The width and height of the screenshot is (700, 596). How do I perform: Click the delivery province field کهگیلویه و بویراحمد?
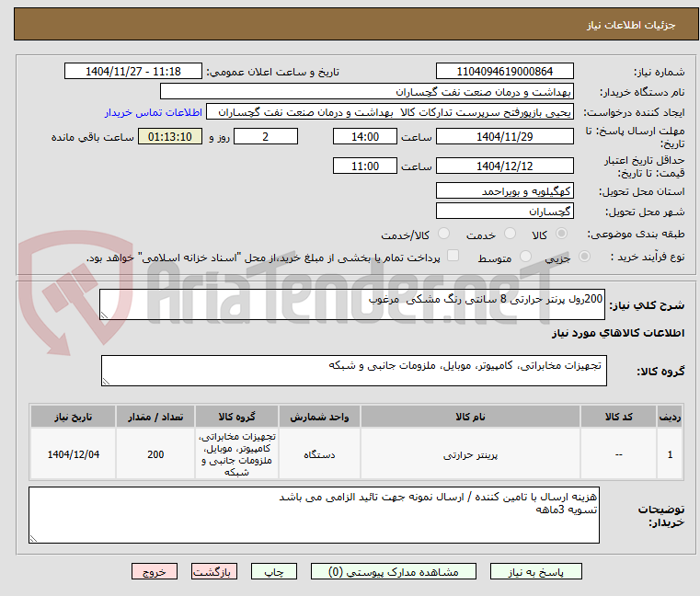tap(504, 191)
